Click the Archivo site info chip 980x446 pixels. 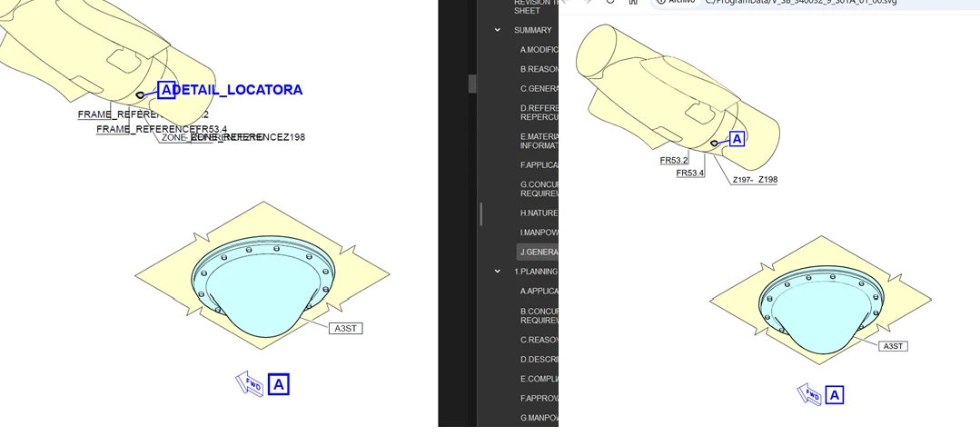(x=678, y=3)
